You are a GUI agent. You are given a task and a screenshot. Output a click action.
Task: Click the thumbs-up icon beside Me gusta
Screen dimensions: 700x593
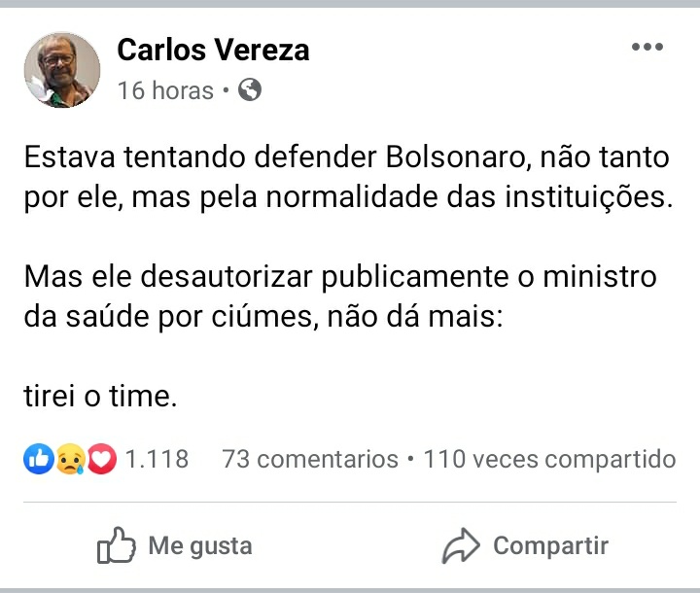(116, 547)
